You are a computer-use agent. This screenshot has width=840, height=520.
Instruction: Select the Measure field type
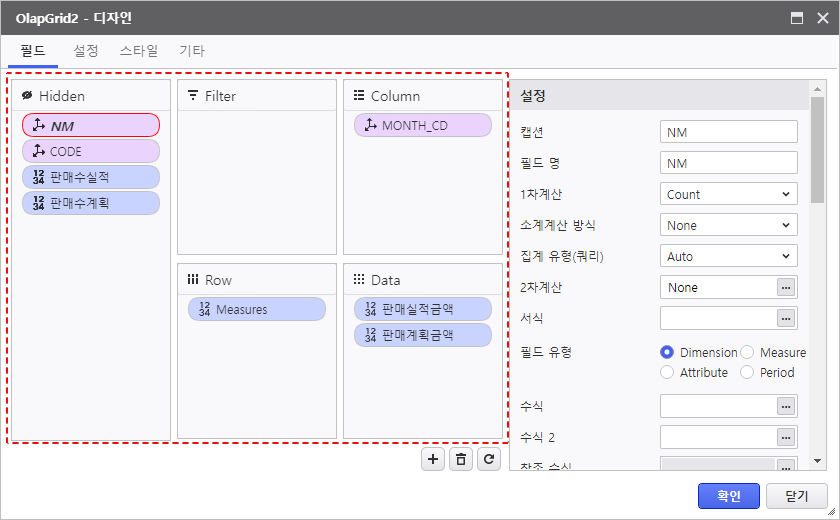click(748, 352)
